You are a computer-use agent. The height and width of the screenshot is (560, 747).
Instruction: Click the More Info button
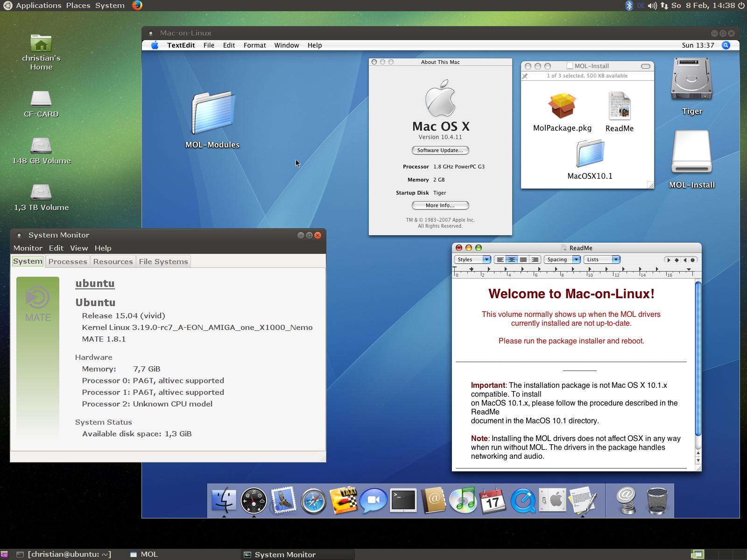pos(440,205)
